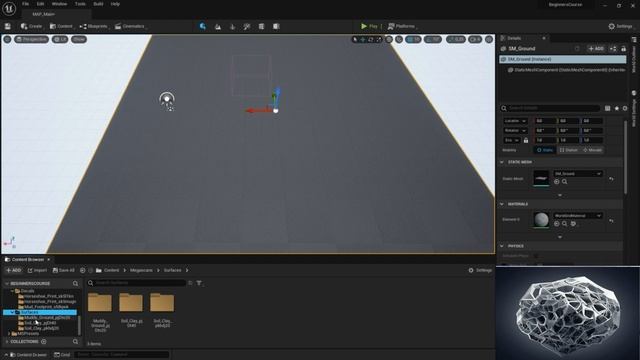Search within the BeginnersCourse folder tree
This screenshot has height=360, width=640.
point(76,283)
